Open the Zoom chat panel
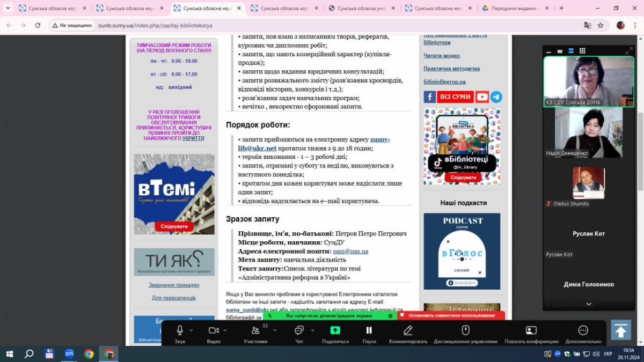 point(299,330)
